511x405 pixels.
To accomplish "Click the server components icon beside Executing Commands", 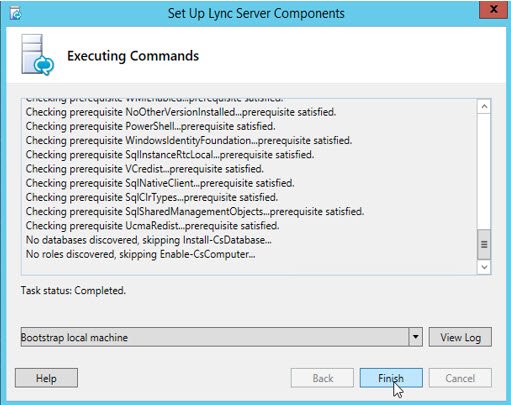I will (x=37, y=55).
